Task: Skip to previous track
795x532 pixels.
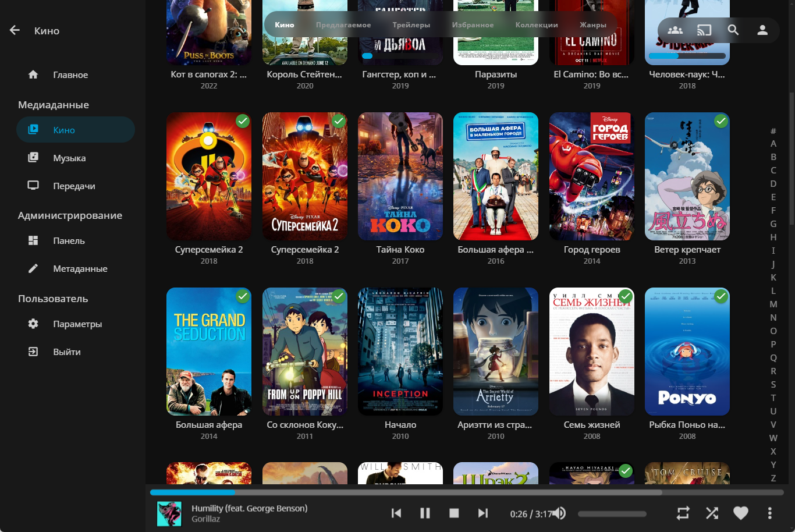Action: tap(396, 513)
